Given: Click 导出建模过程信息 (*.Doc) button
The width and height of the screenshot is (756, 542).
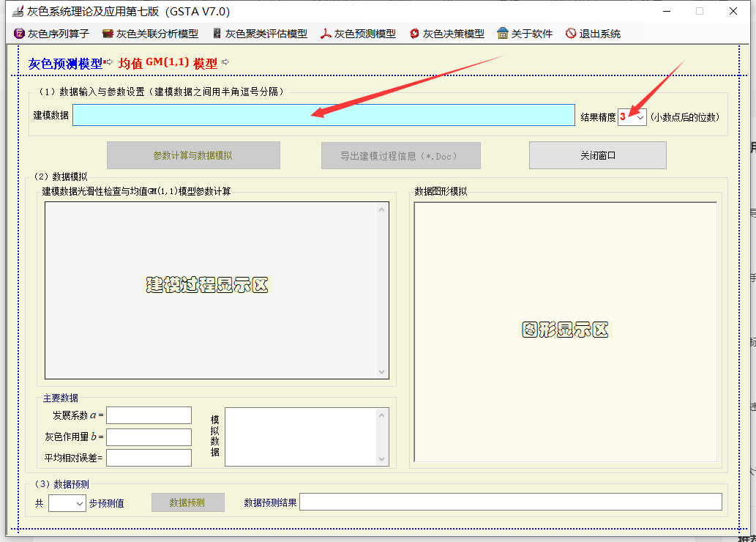Looking at the screenshot, I should click(400, 155).
